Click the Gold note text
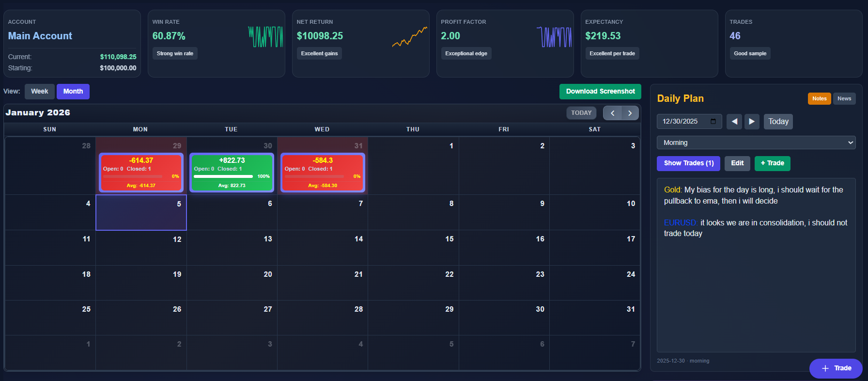The height and width of the screenshot is (381, 868). 754,195
